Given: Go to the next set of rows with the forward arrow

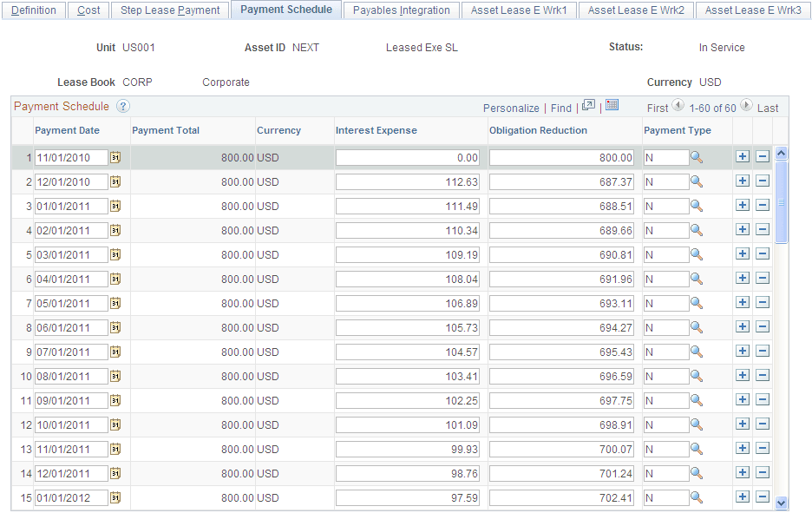Looking at the screenshot, I should point(746,108).
